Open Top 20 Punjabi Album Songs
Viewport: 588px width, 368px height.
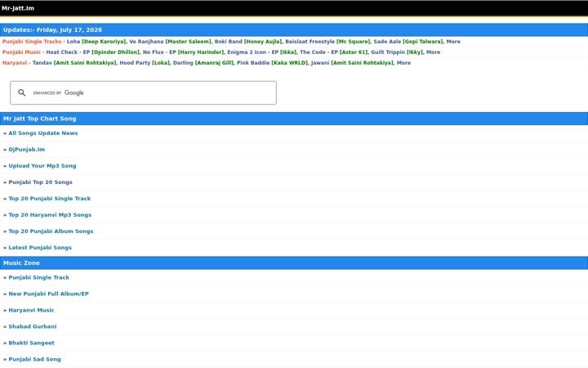pyautogui.click(x=51, y=231)
